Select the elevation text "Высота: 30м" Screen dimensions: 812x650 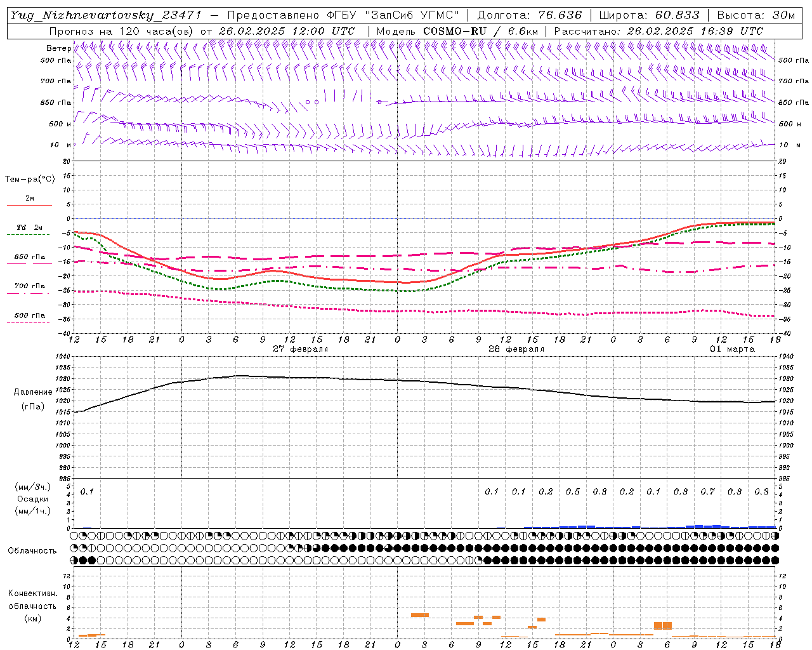(756, 15)
